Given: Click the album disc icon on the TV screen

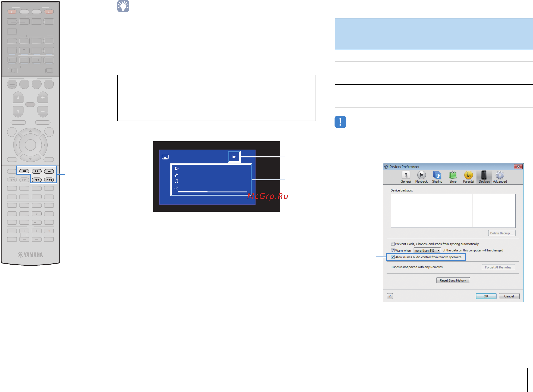Looking at the screenshot, I should (176, 175).
